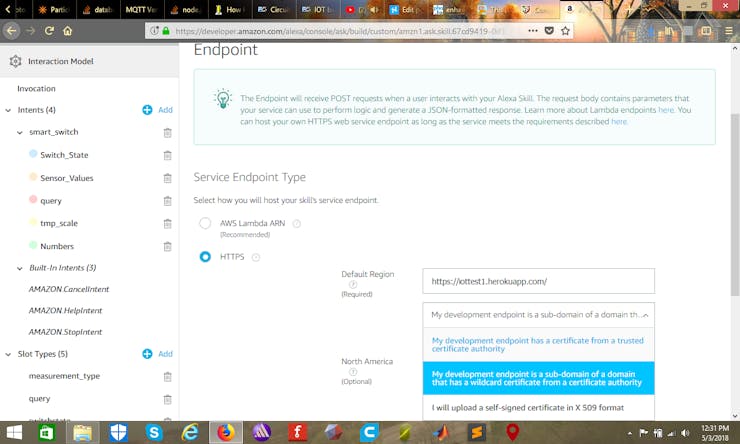Click the Interaction Model gear icon
Image resolution: width=740 pixels, height=444 pixels.
point(15,61)
